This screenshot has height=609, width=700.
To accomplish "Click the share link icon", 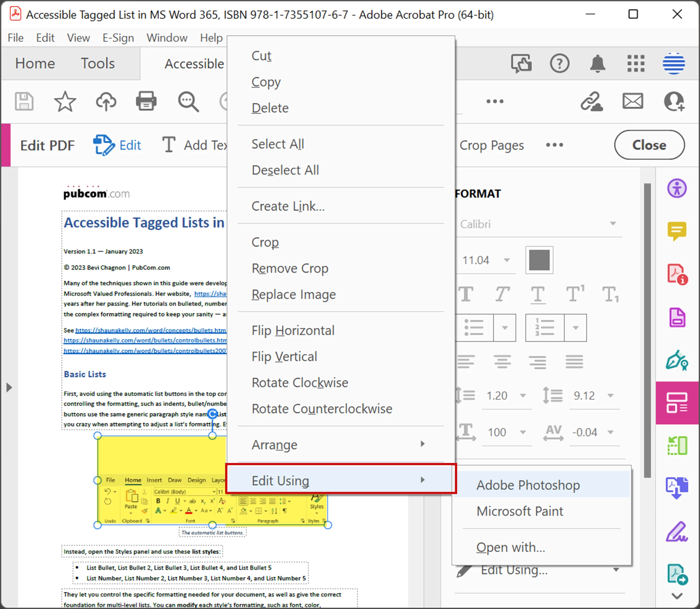I will pos(591,101).
